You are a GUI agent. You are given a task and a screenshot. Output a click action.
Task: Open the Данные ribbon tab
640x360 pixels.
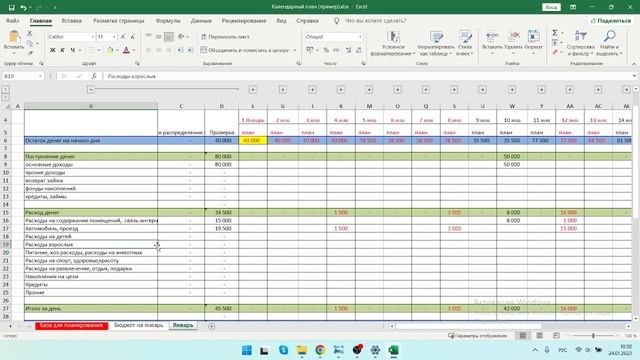pos(201,20)
